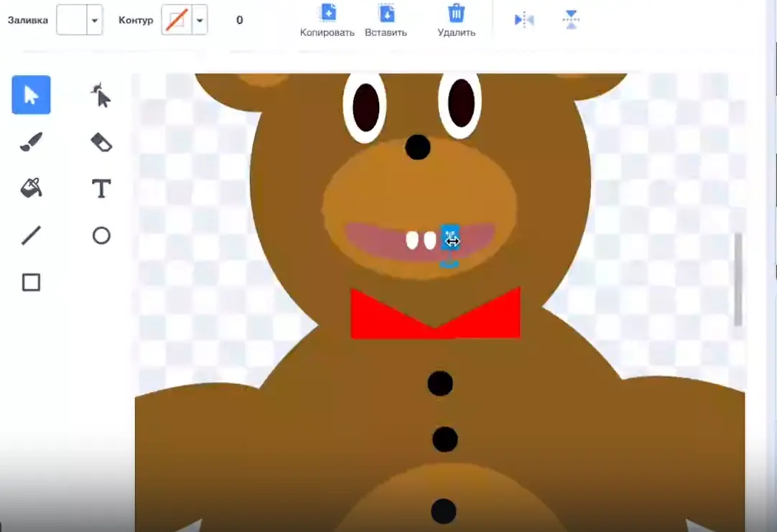The image size is (777, 532).
Task: Click the canvas vertical scrollbar
Action: click(738, 279)
